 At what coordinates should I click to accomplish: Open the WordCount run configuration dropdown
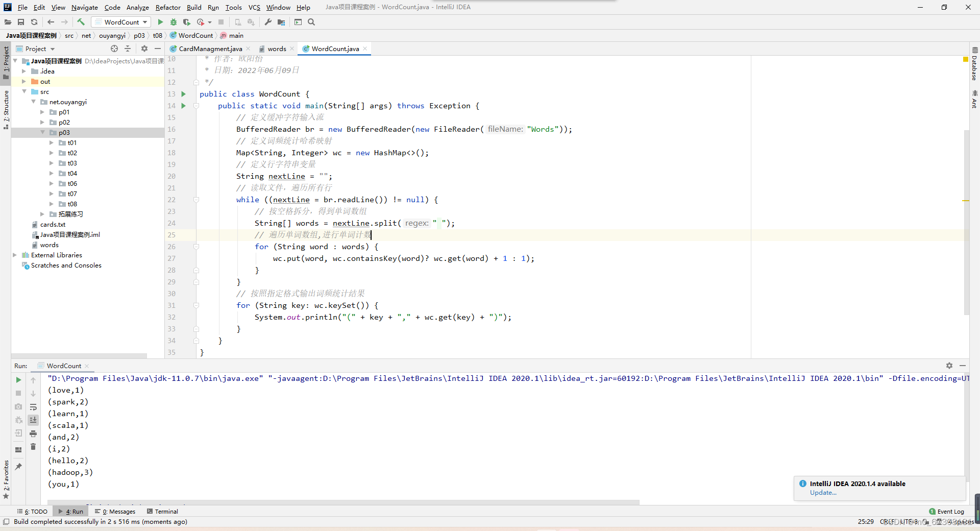point(121,22)
